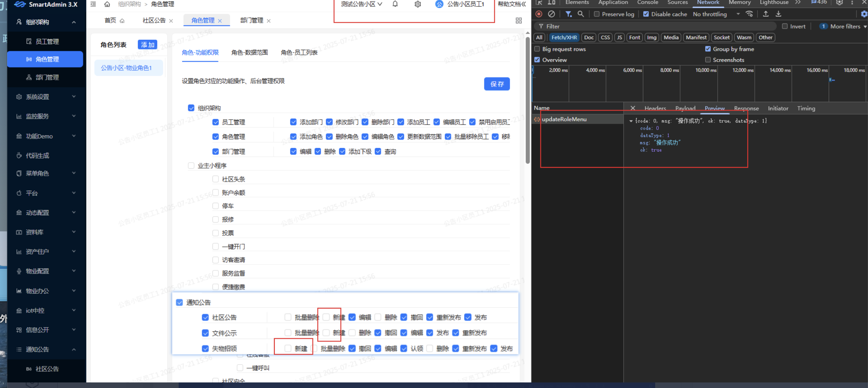This screenshot has width=868, height=388.
Task: Expand the 系统设置 sidebar section
Action: (36, 97)
